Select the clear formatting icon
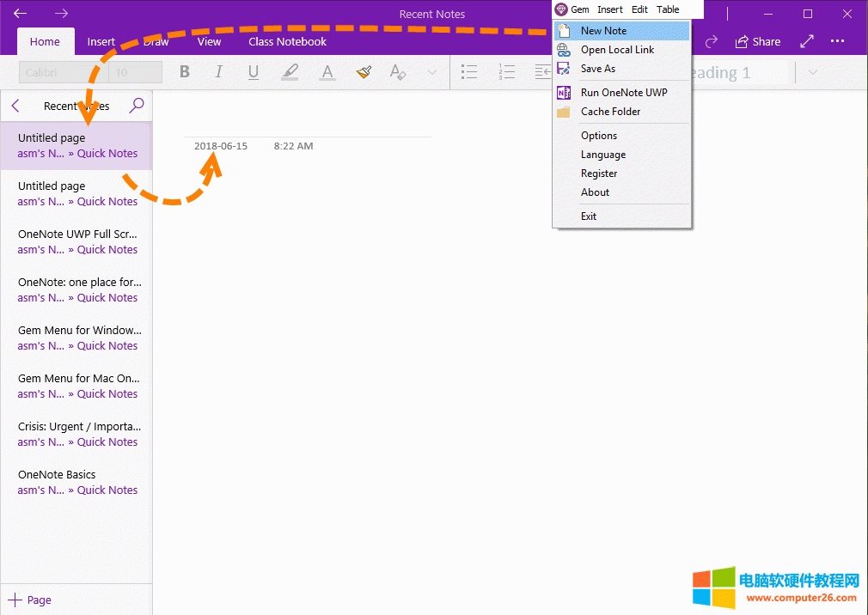This screenshot has width=868, height=615. point(397,72)
